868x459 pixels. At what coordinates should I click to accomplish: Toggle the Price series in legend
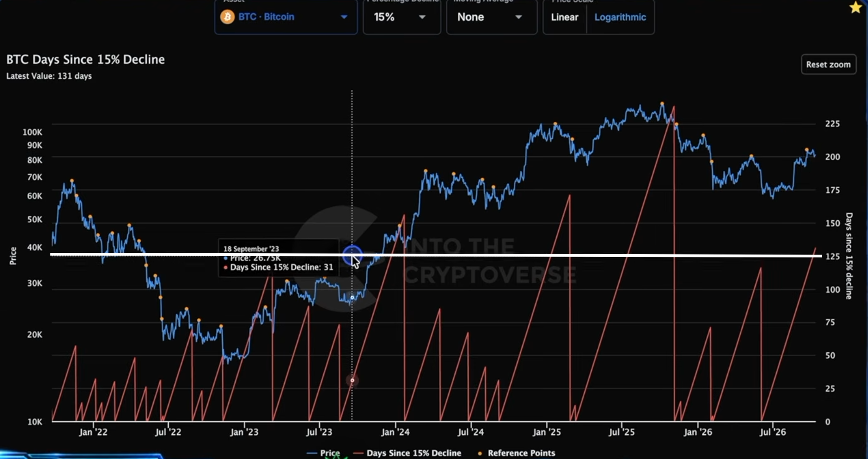(323, 453)
